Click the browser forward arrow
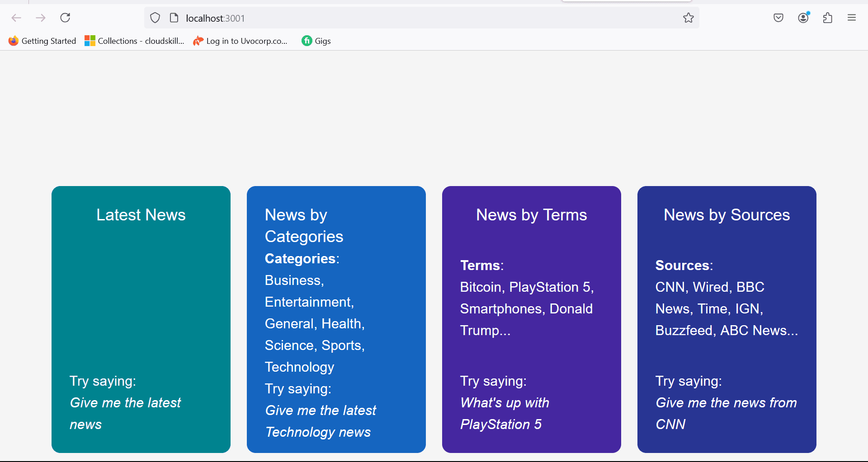The width and height of the screenshot is (868, 462). tap(41, 18)
